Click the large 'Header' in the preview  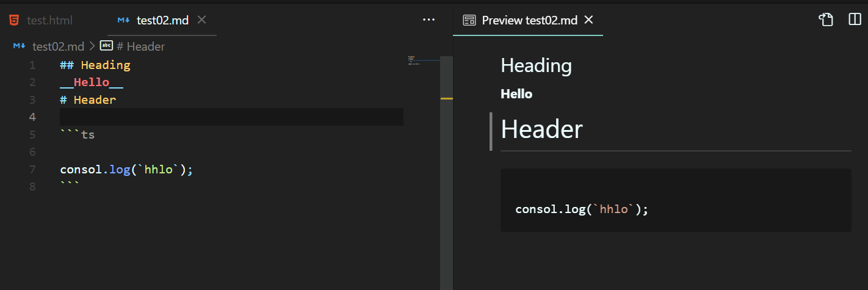click(x=541, y=129)
